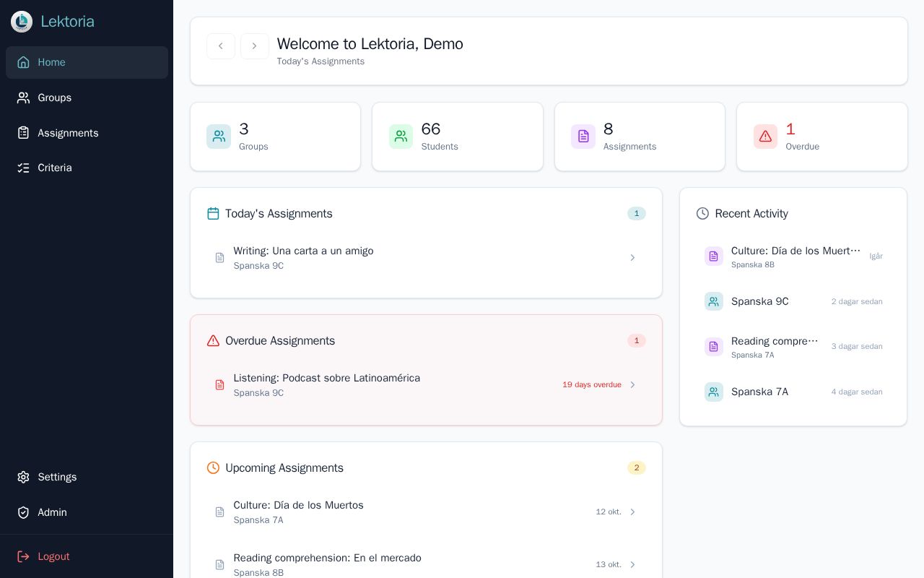Screen dimensions: 924x578
Task: Click the Logout arrow icon
Action: (x=24, y=556)
